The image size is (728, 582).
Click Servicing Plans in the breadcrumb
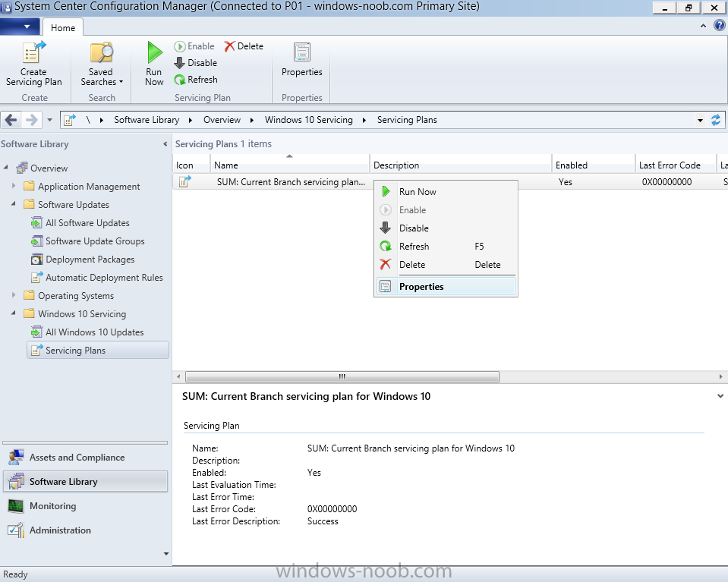[407, 120]
